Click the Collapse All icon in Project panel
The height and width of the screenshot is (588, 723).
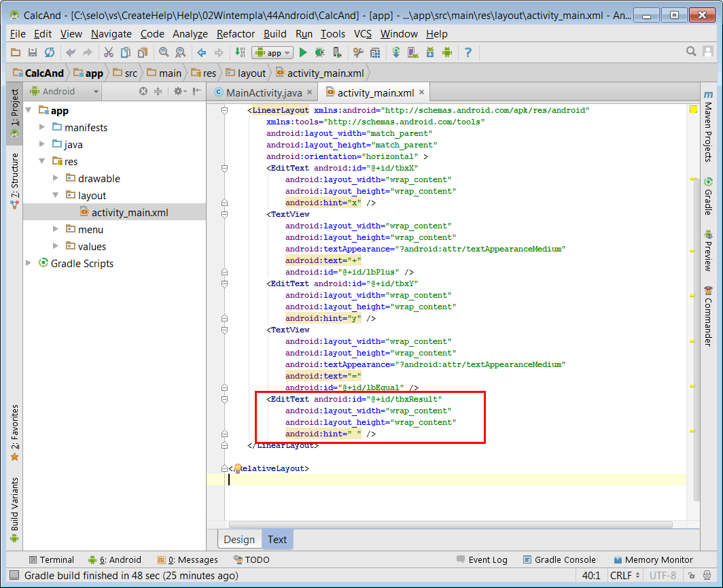point(158,91)
